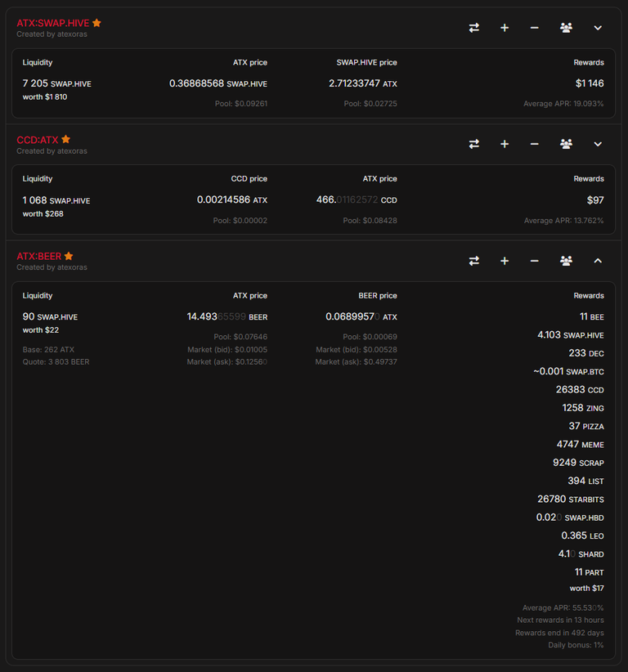Image resolution: width=628 pixels, height=672 pixels.
Task: Click 'Daily bonus: 1%' text
Action: pyautogui.click(x=576, y=645)
